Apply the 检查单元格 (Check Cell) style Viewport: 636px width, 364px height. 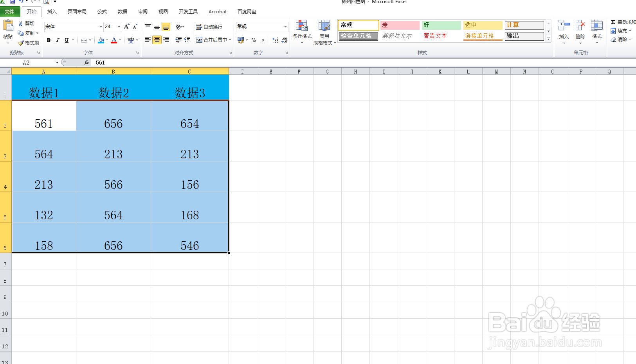pyautogui.click(x=359, y=36)
